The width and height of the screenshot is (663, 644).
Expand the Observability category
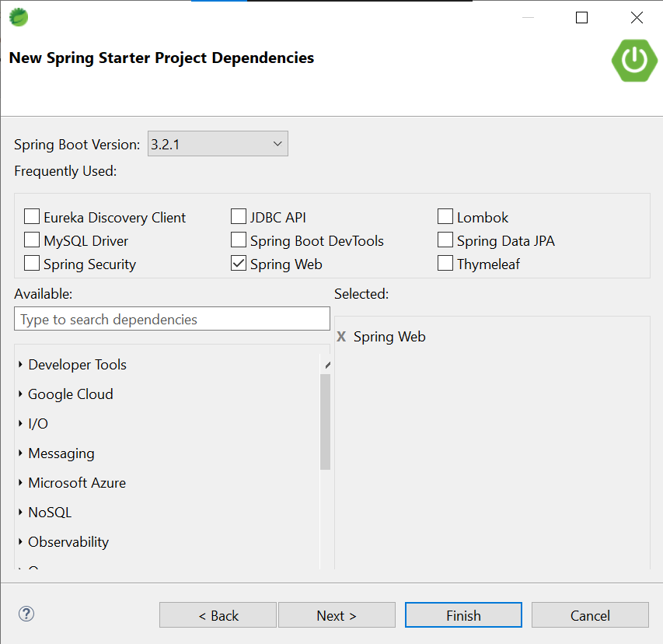[20, 542]
